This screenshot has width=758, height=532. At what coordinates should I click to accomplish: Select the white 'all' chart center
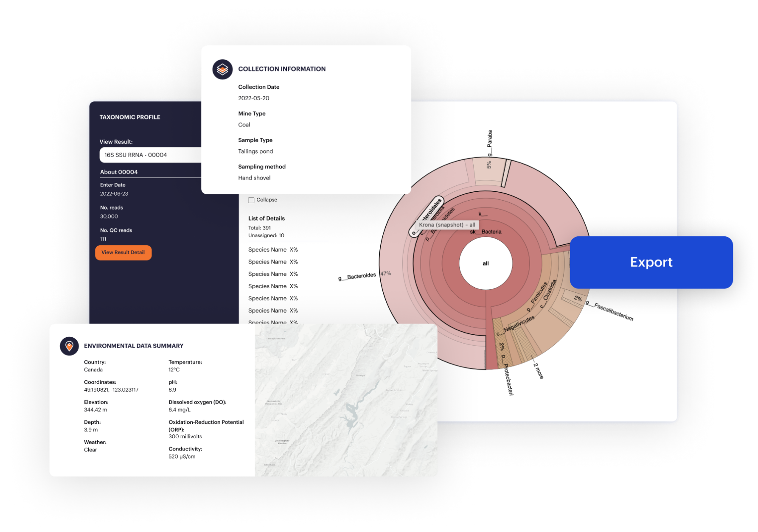[x=486, y=263]
